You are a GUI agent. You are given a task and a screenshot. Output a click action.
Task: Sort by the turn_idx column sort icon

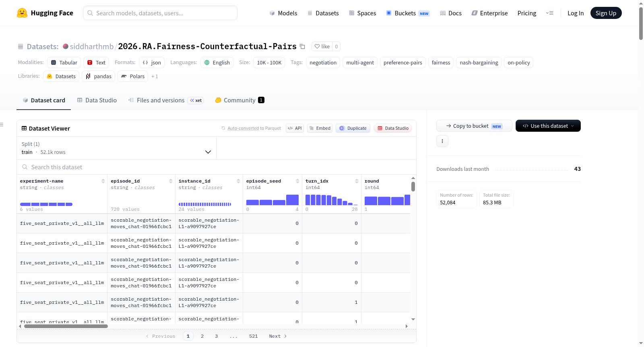pos(357,181)
